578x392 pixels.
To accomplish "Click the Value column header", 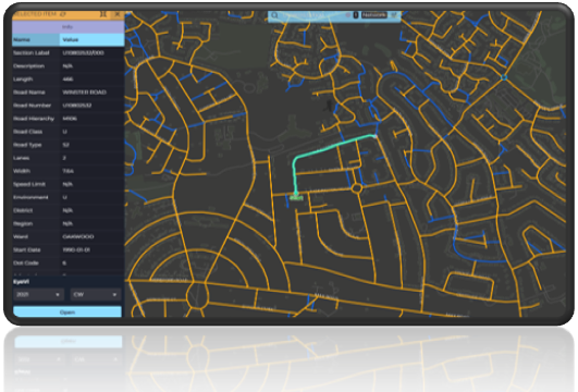I will click(x=92, y=40).
